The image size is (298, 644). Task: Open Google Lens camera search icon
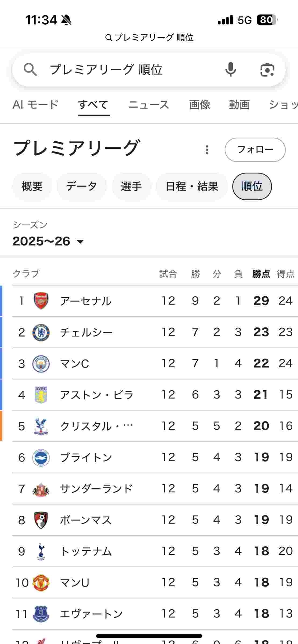267,70
